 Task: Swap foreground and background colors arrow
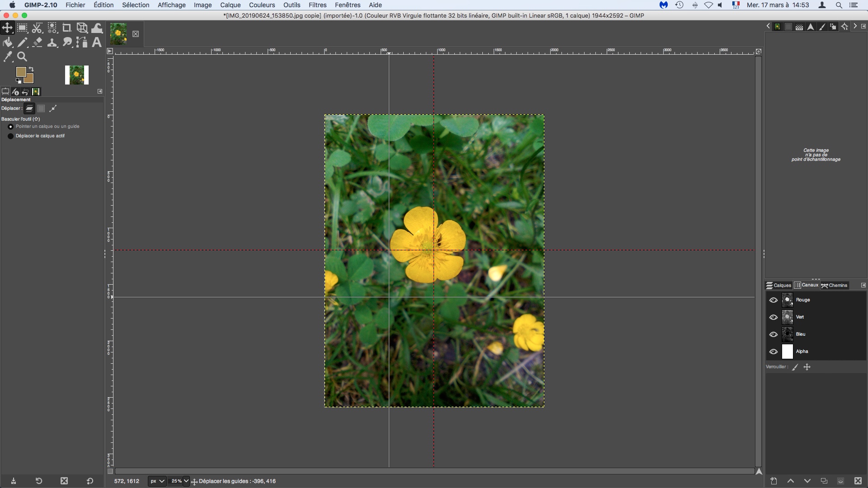coord(31,69)
